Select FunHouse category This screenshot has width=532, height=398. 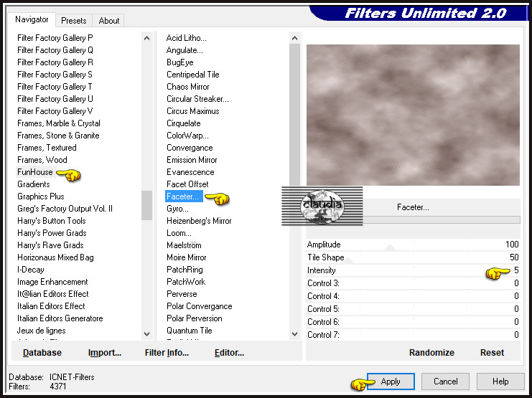pyautogui.click(x=35, y=172)
